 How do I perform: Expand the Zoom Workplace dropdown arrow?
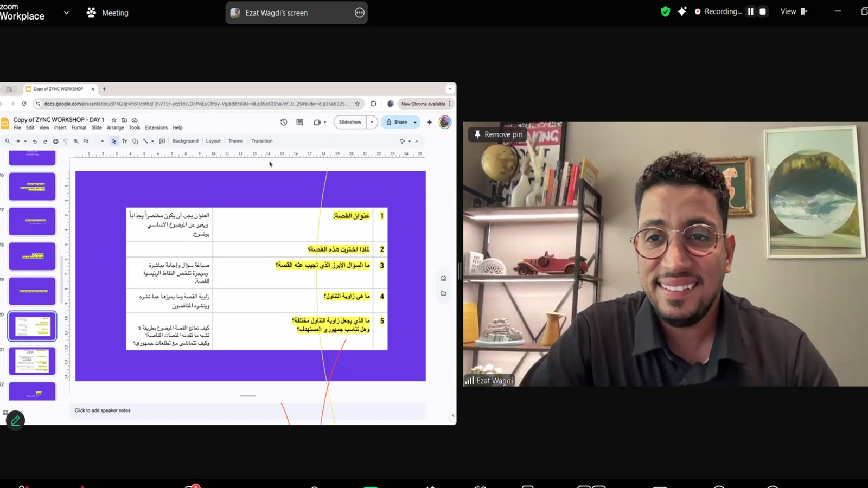(66, 12)
